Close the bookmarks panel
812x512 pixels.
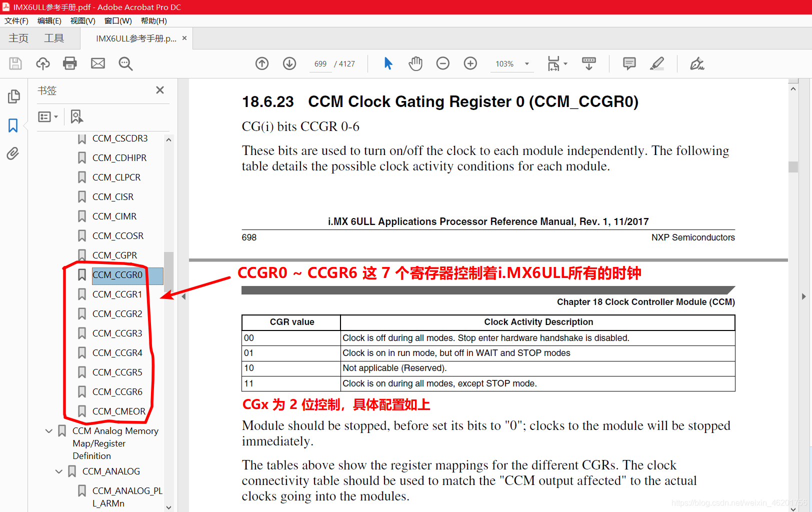160,90
